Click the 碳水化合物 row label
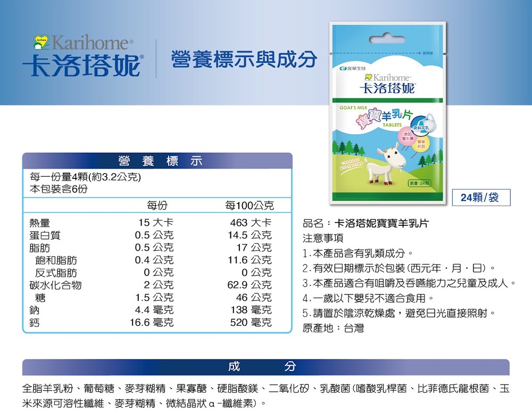The image size is (532, 418). 55,285
